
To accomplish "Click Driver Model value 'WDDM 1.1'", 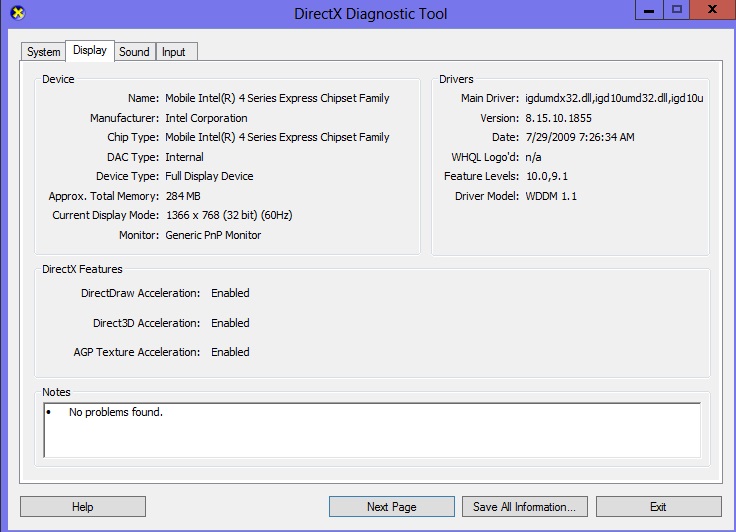I will [551, 196].
